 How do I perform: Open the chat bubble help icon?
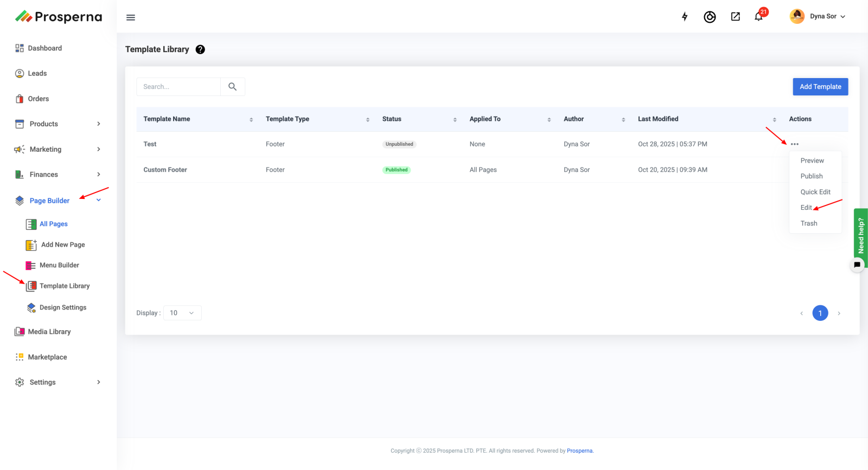857,265
